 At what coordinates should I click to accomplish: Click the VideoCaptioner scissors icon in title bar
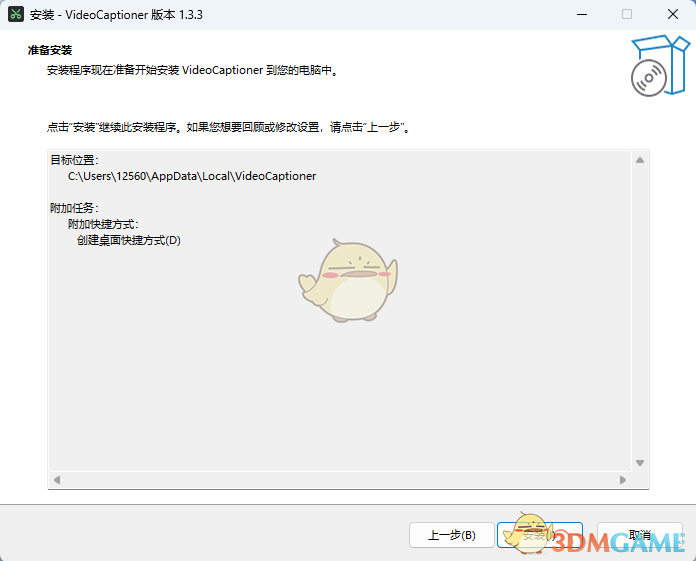pos(17,14)
